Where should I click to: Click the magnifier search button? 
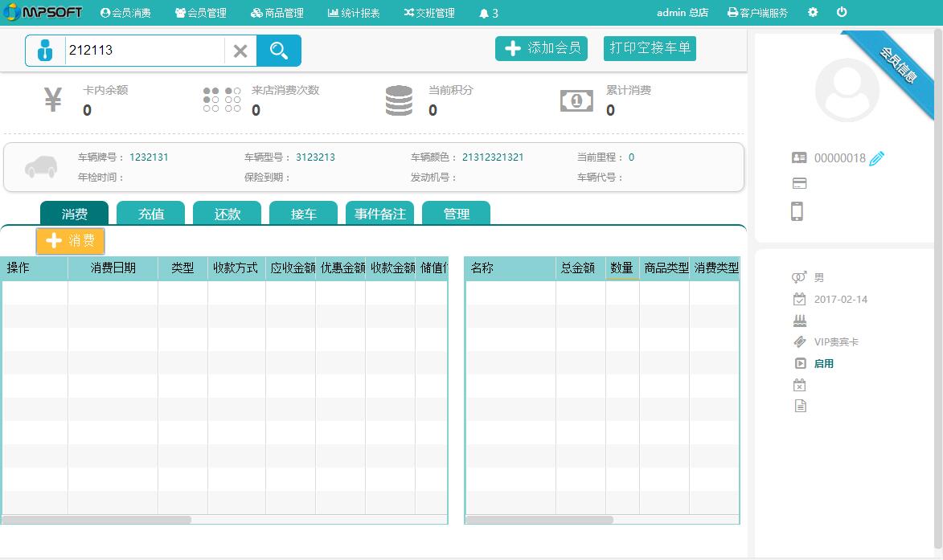tap(278, 51)
